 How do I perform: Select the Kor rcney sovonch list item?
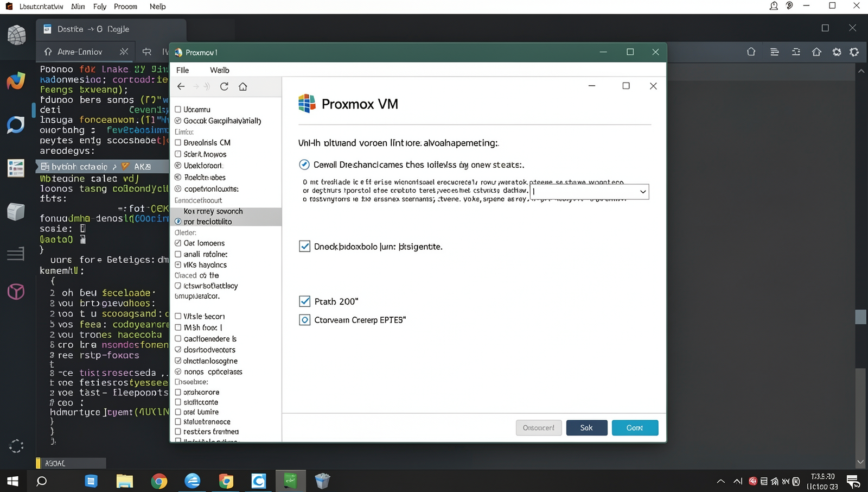coord(213,211)
